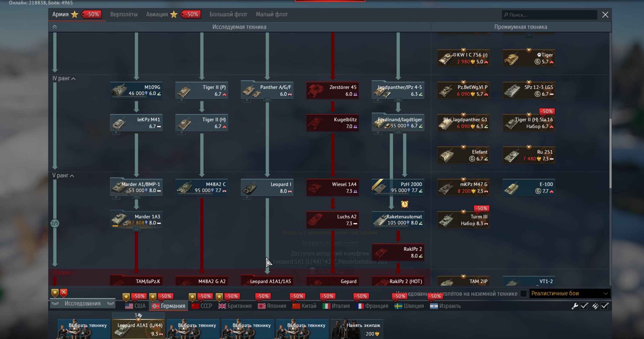Open the Реалистичные бои mode dropdown
This screenshot has width=644, height=339.
(x=570, y=293)
